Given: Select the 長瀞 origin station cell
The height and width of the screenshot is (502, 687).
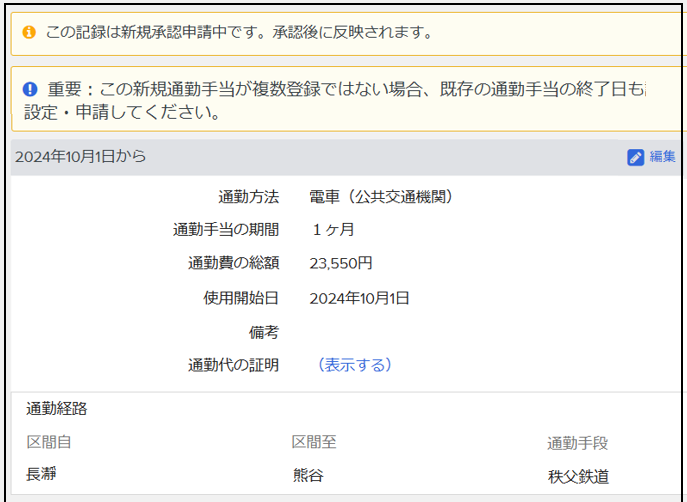Looking at the screenshot, I should 41,475.
